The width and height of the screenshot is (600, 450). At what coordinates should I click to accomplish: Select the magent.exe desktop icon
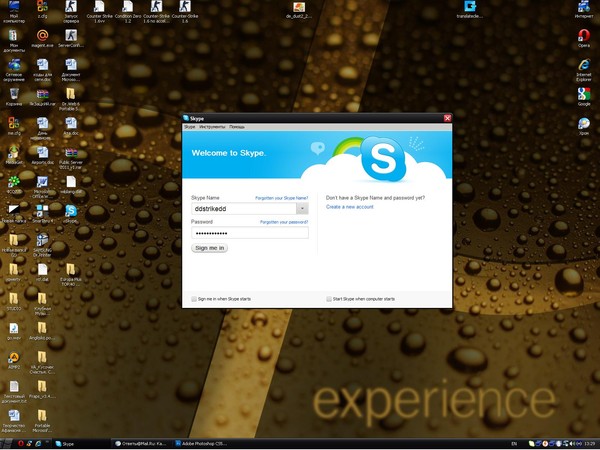coord(42,38)
